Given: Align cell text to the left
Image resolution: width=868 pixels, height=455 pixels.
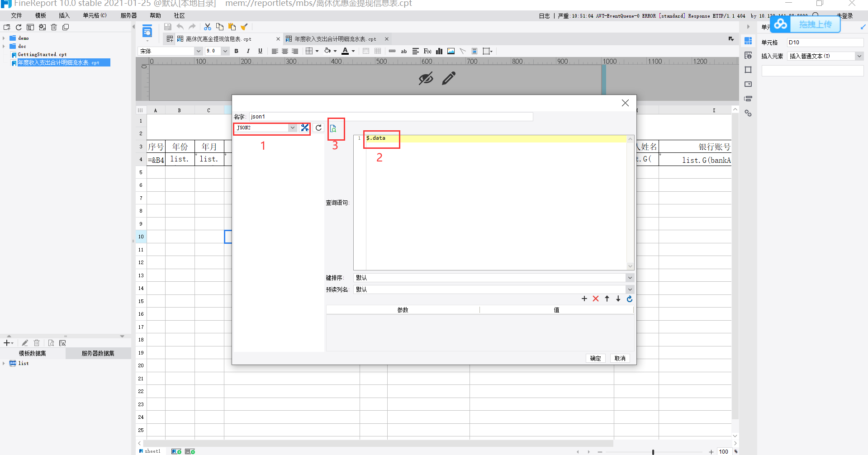Looking at the screenshot, I should (x=275, y=51).
